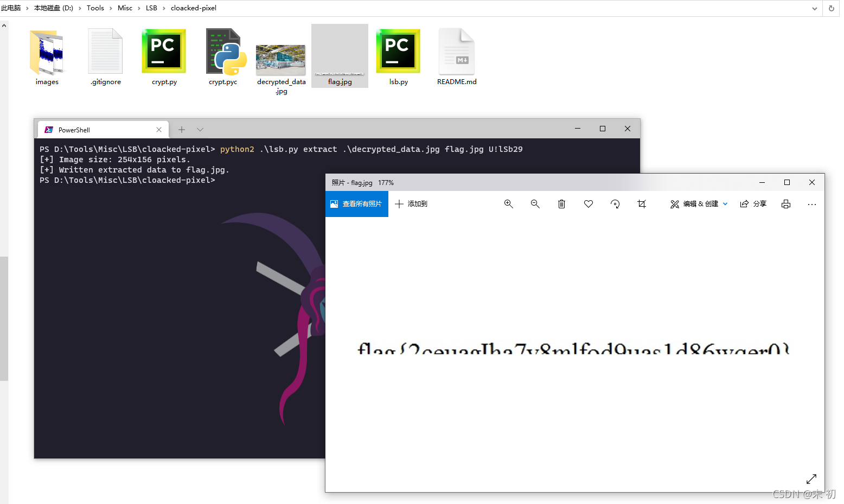Click the 分享 share button
The height and width of the screenshot is (504, 844).
(753, 204)
